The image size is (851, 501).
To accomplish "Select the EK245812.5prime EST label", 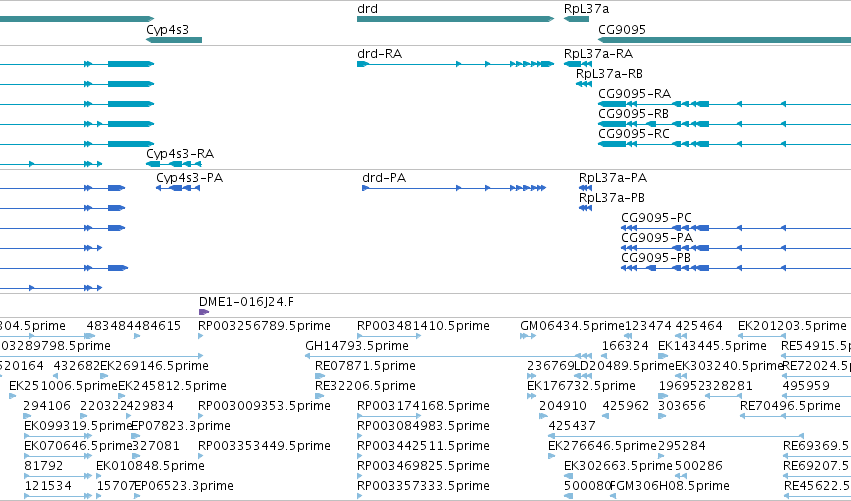I will click(x=173, y=386).
